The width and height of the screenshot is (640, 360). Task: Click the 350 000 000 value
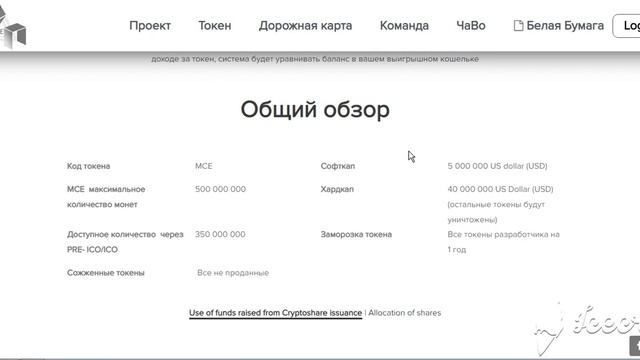coord(220,234)
